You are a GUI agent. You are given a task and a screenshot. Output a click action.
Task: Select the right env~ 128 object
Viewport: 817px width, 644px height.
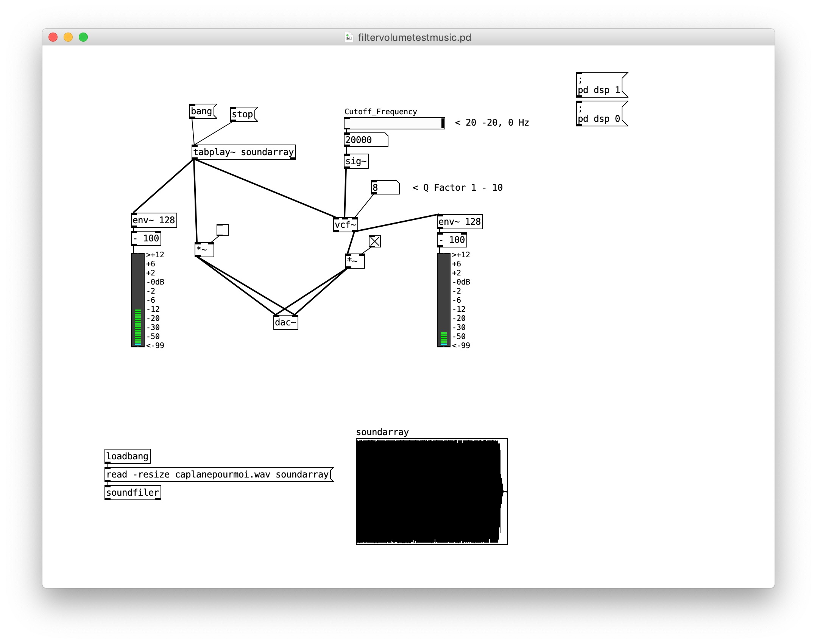460,222
